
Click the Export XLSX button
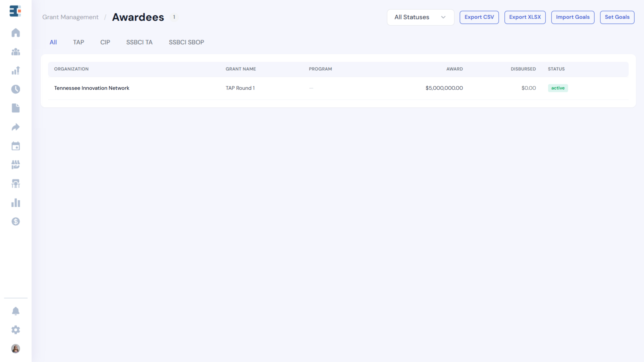point(525,17)
